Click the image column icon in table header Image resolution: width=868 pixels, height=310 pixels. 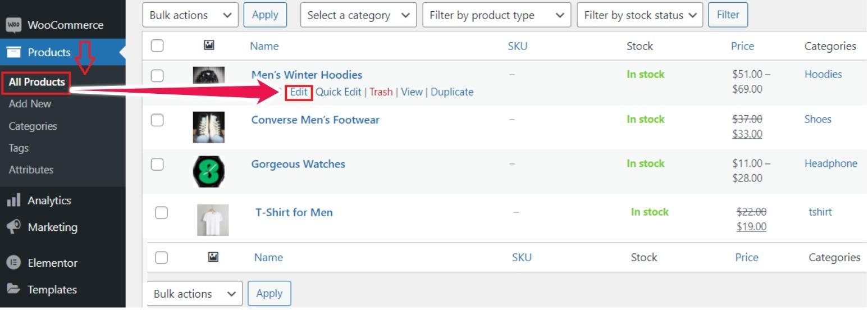point(209,45)
